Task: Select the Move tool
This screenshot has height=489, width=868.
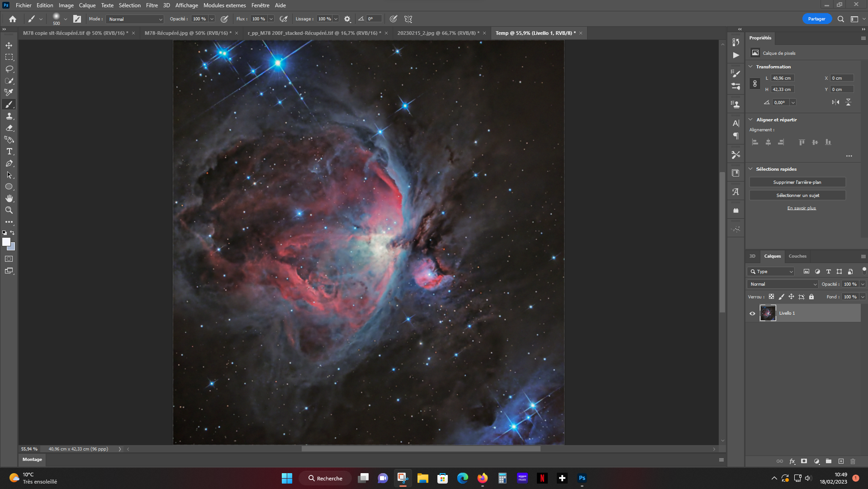Action: 9,45
